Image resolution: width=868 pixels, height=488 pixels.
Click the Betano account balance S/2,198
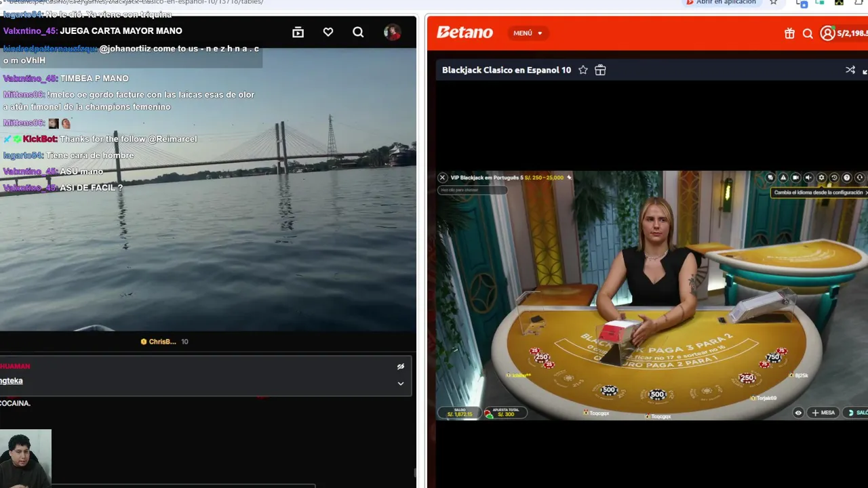852,33
